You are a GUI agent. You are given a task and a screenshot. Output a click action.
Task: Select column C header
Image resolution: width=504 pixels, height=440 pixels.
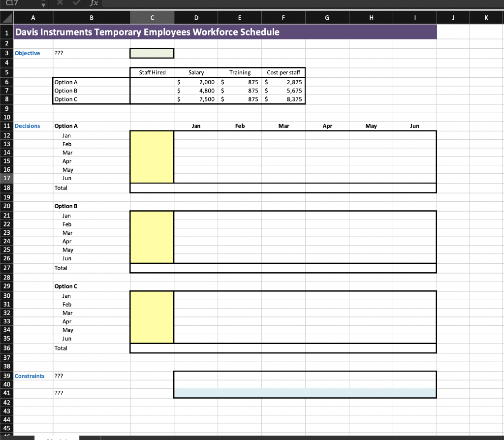[153, 18]
